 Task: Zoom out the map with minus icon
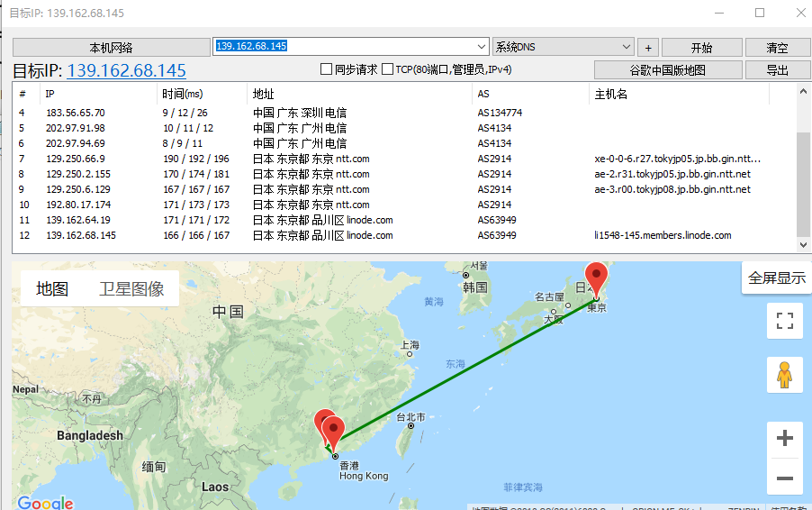(785, 478)
